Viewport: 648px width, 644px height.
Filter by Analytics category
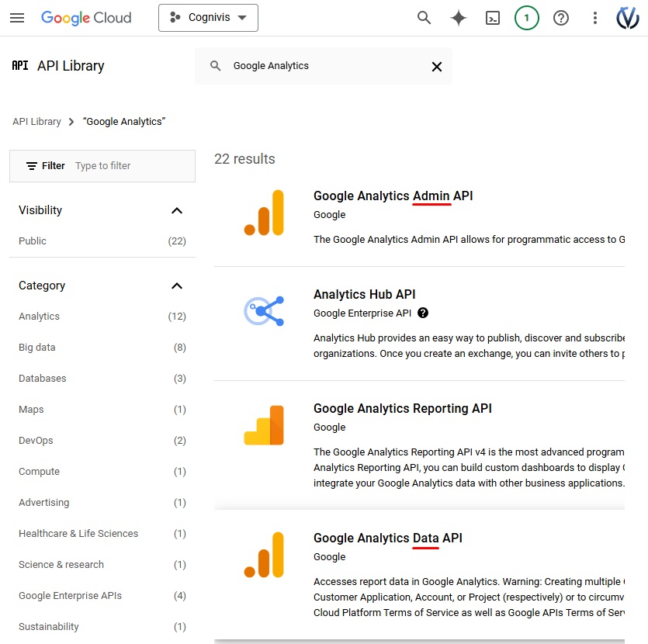tap(40, 317)
